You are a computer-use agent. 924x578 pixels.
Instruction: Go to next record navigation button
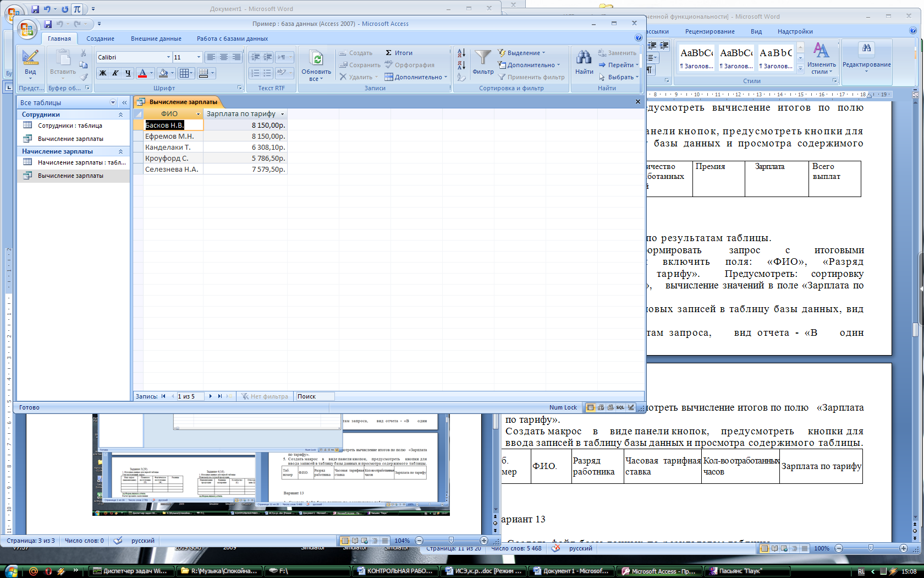(210, 396)
